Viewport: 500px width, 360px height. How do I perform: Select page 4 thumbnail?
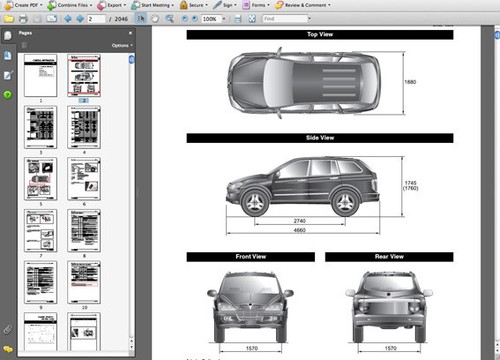point(84,127)
